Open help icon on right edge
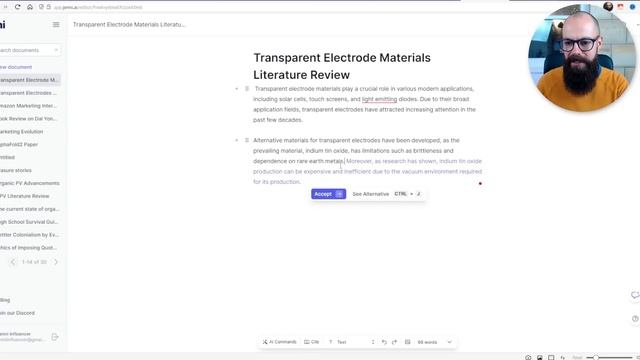 [635, 319]
